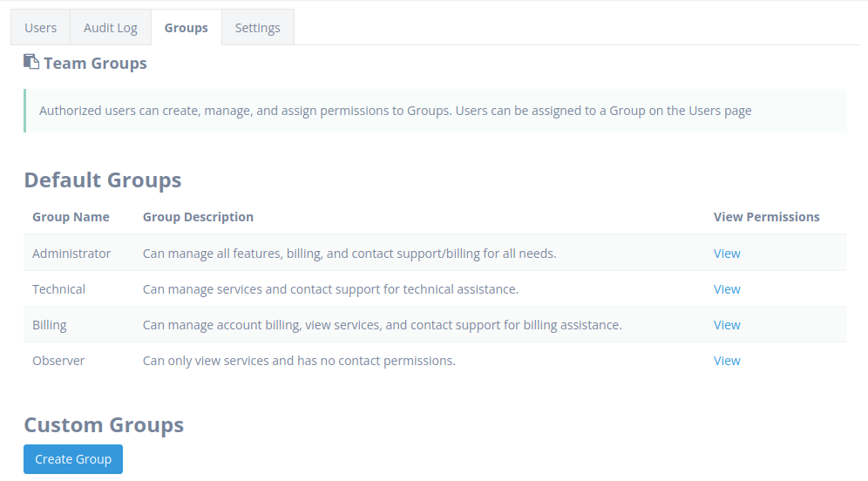Click the Custom Groups heading
Screen dimensions: 868x481
pyautogui.click(x=104, y=424)
